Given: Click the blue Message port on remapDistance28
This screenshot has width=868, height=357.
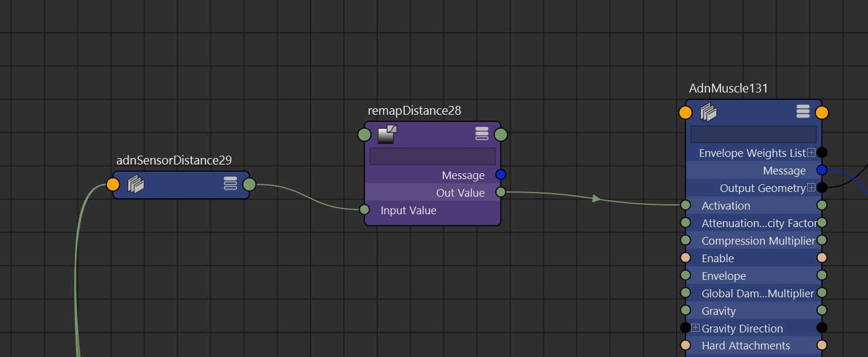Looking at the screenshot, I should pyautogui.click(x=501, y=174).
